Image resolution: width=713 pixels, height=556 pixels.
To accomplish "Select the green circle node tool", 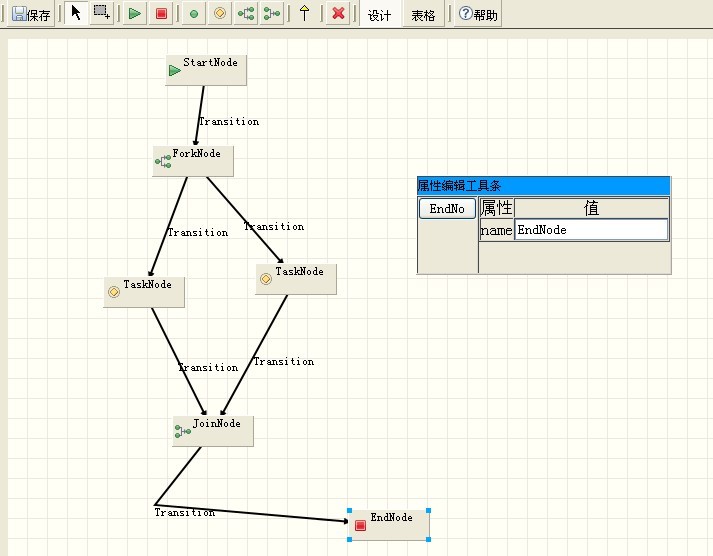I will [x=194, y=14].
